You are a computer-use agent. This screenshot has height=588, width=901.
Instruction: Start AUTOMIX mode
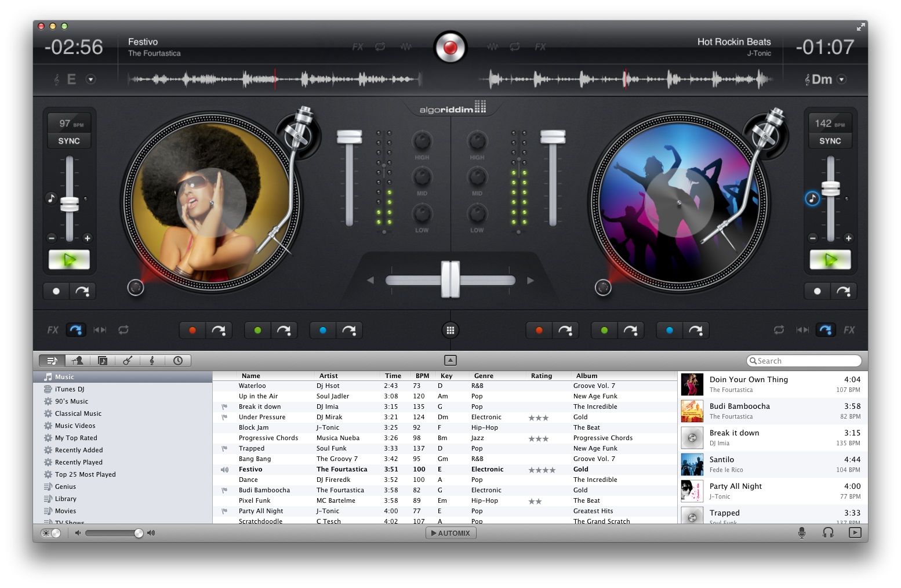(451, 532)
